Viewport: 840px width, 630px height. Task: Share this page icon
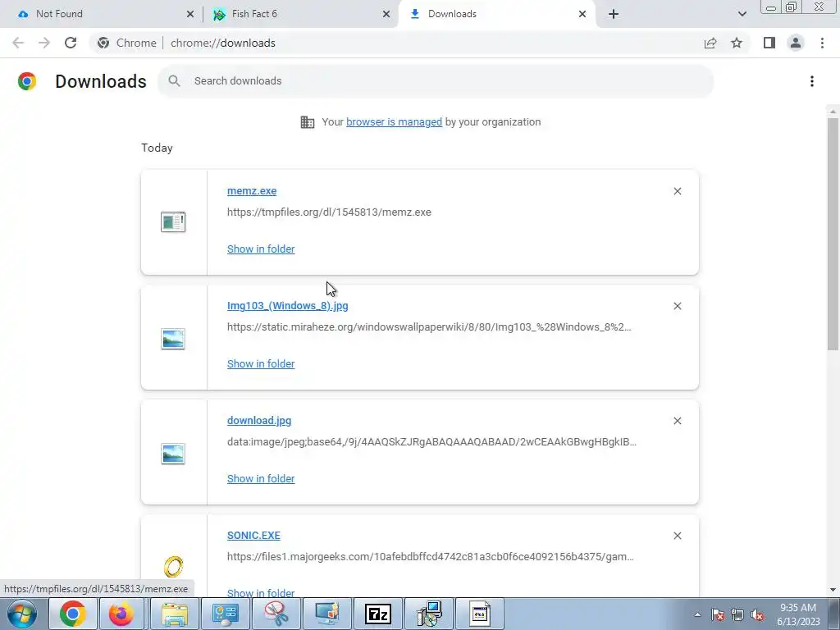710,43
